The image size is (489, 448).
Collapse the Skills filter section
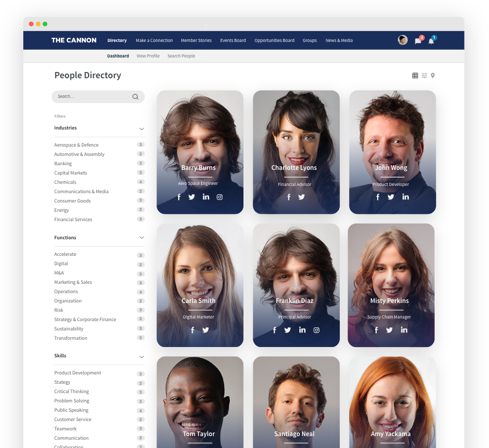pyautogui.click(x=141, y=357)
